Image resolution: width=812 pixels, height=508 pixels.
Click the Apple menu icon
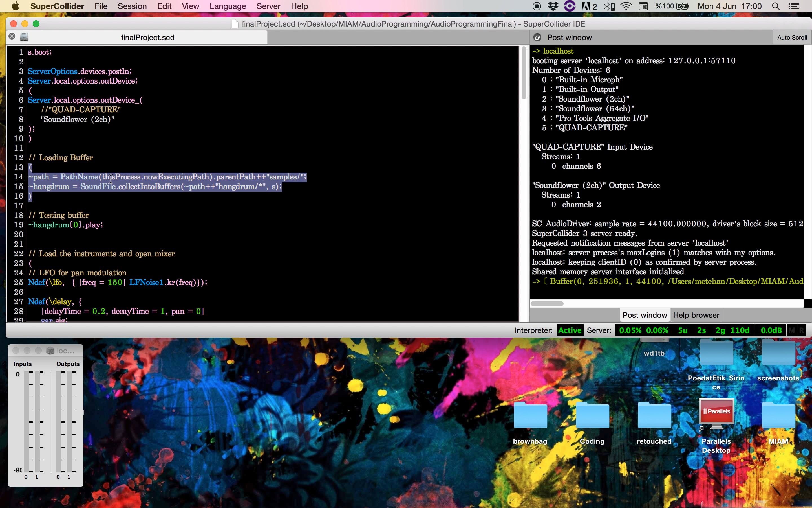[16, 6]
